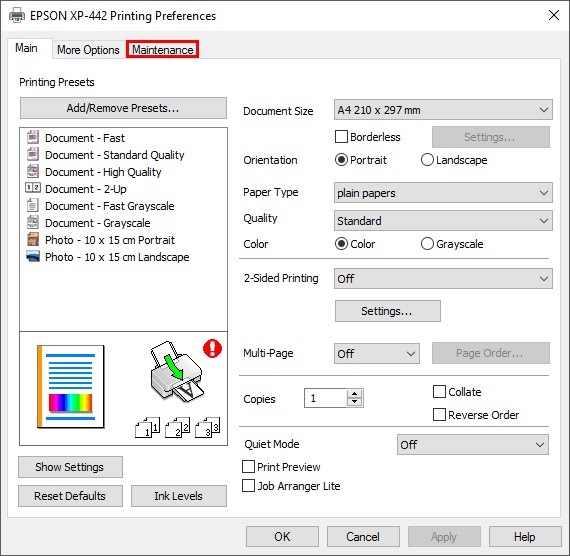Enable the Borderless checkbox

[x=341, y=137]
